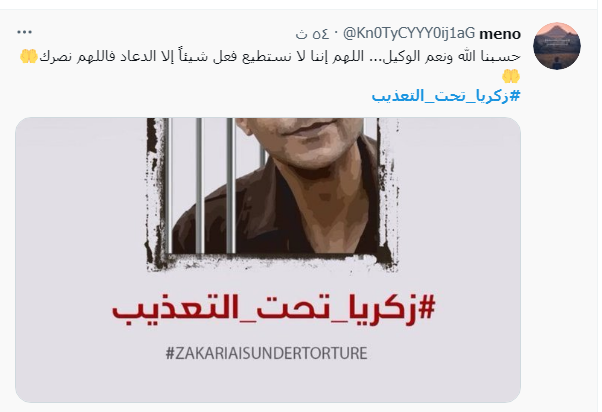The height and width of the screenshot is (412, 602).
Task: Click the man's smiling face in the illustration
Action: [299, 141]
